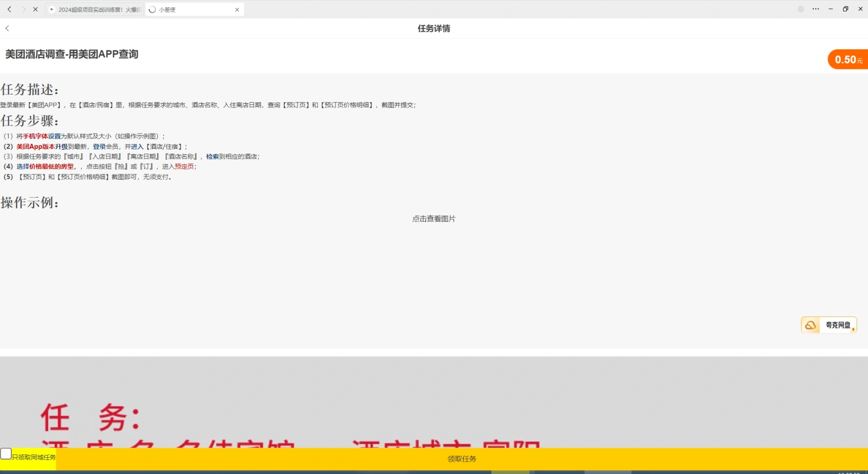Go back with browser back arrow

click(x=9, y=9)
